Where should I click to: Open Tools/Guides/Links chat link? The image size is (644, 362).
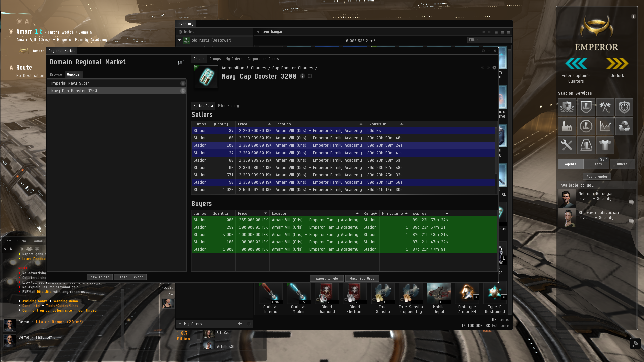pyautogui.click(x=62, y=306)
